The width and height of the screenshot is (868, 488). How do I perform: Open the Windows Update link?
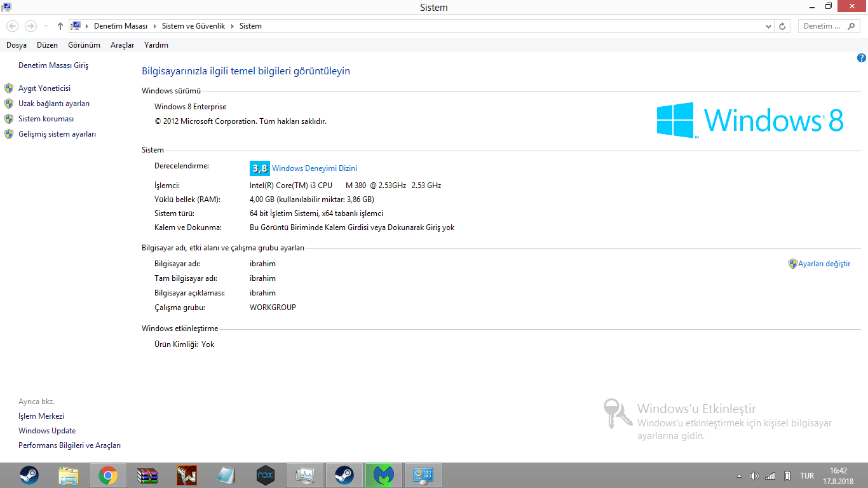(x=47, y=431)
